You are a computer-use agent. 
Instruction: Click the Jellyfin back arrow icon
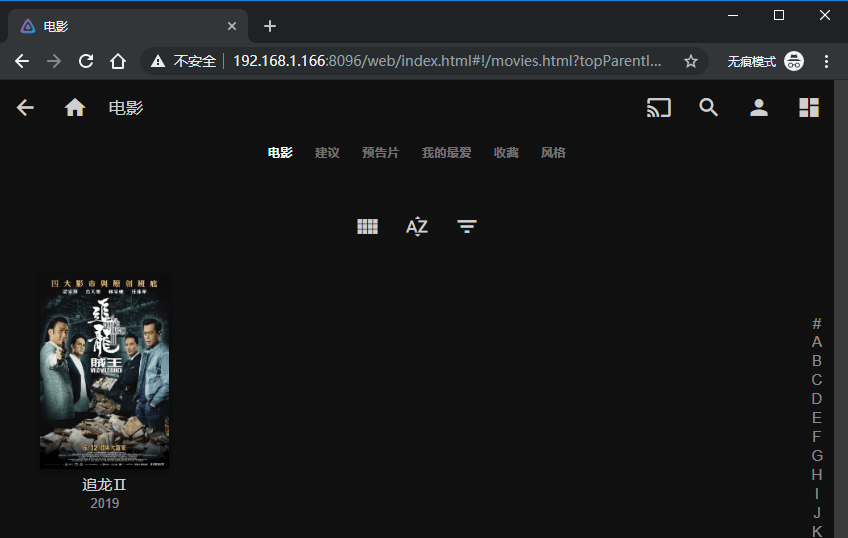coord(25,108)
